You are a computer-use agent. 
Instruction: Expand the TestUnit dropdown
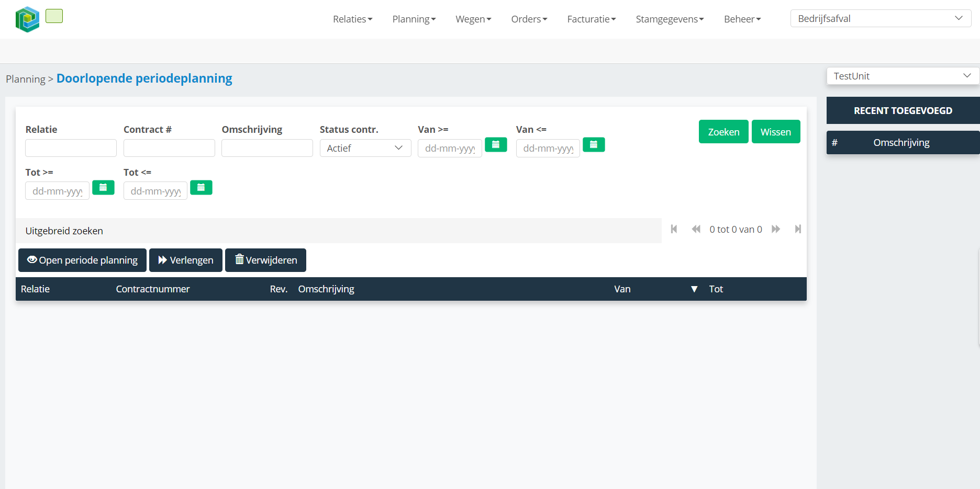tap(903, 76)
